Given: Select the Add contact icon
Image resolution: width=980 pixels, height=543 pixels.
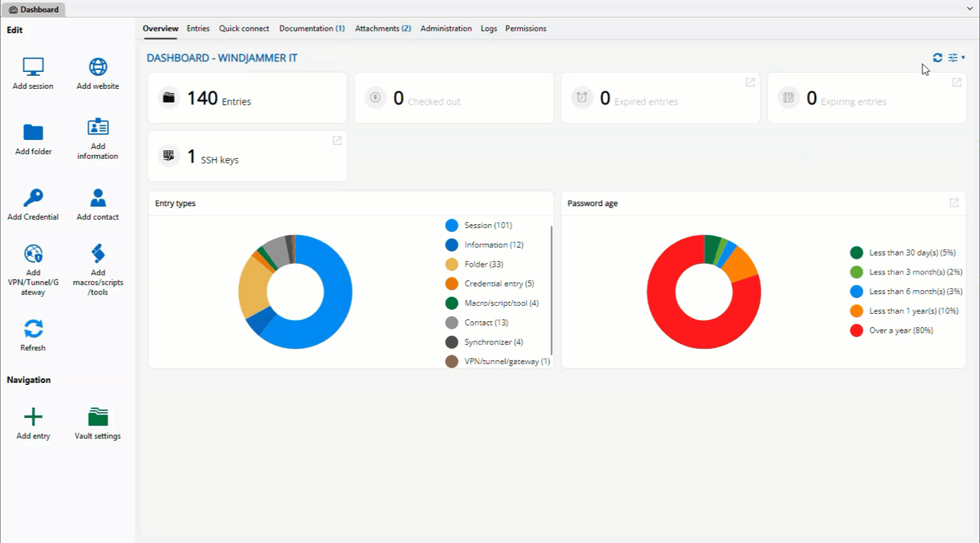Looking at the screenshot, I should click(97, 197).
